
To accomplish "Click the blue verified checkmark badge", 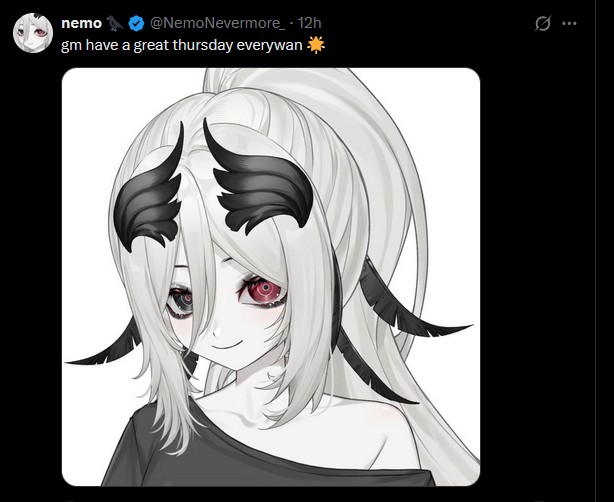I will click(x=136, y=23).
